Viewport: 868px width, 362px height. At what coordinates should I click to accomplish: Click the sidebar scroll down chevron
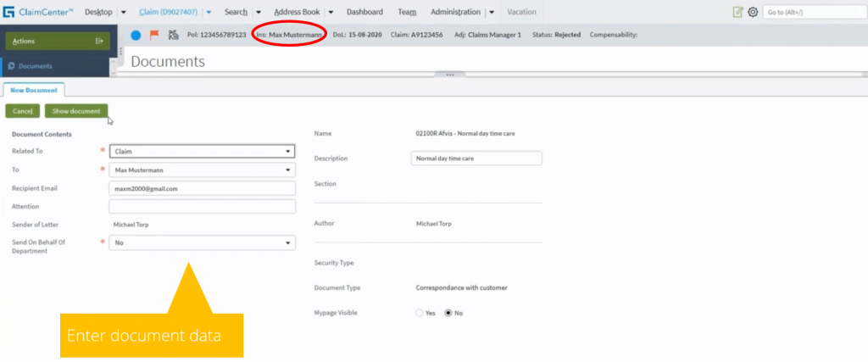tap(114, 73)
